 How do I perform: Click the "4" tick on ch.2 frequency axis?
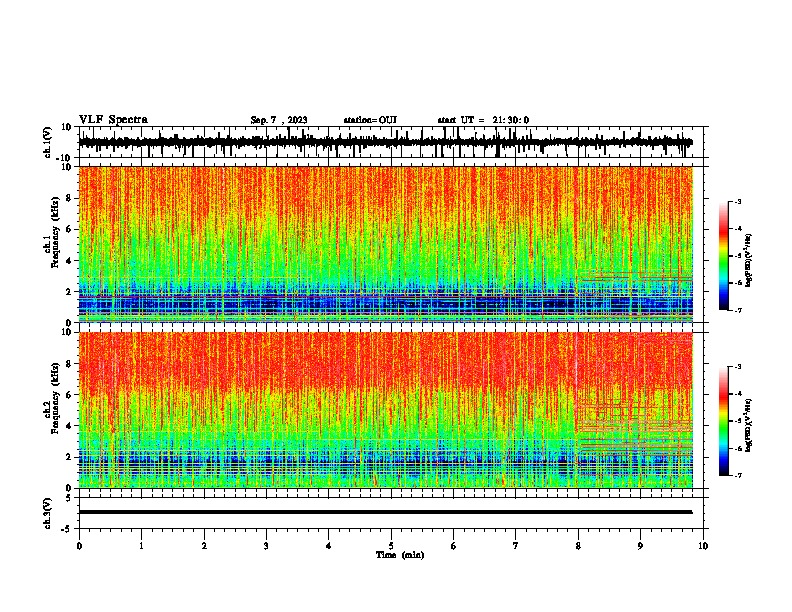click(69, 426)
